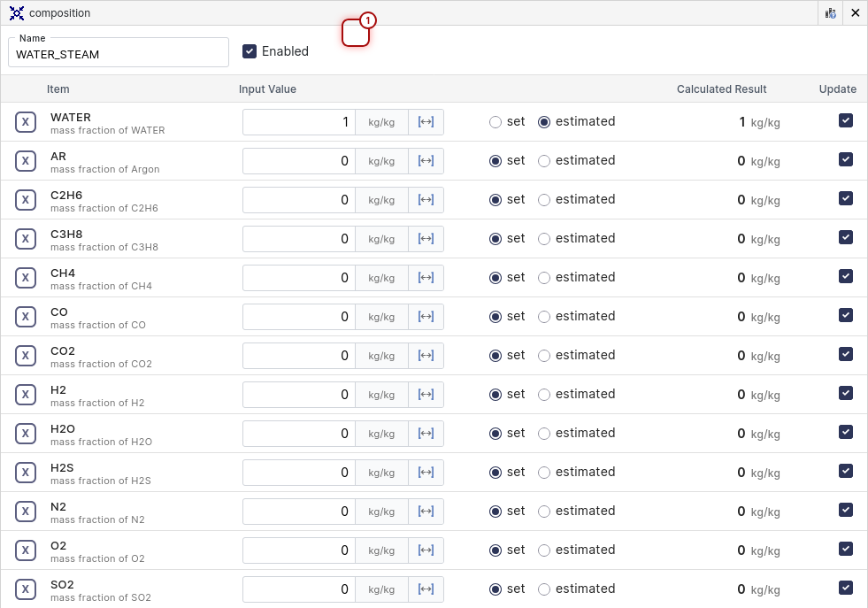Viewport: 868px width, 608px height.
Task: Toggle the Update checkbox for H2O row
Action: pyautogui.click(x=846, y=432)
